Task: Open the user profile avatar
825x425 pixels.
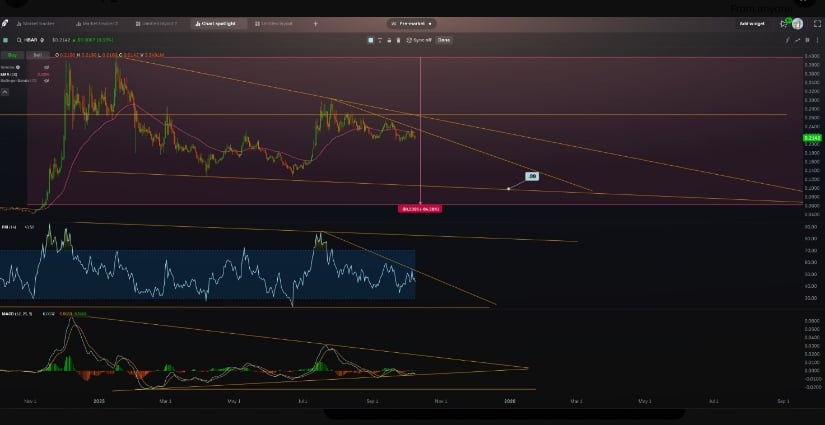Action: (x=797, y=22)
